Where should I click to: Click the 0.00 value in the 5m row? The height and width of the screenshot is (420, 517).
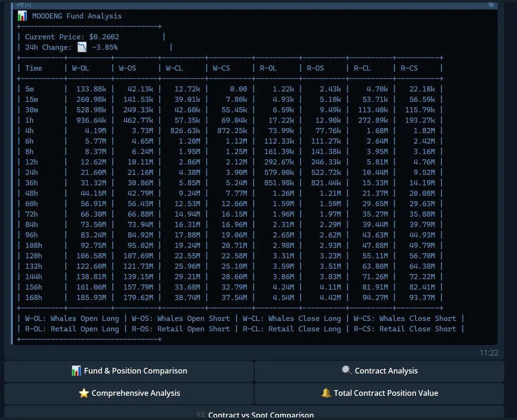(238, 89)
